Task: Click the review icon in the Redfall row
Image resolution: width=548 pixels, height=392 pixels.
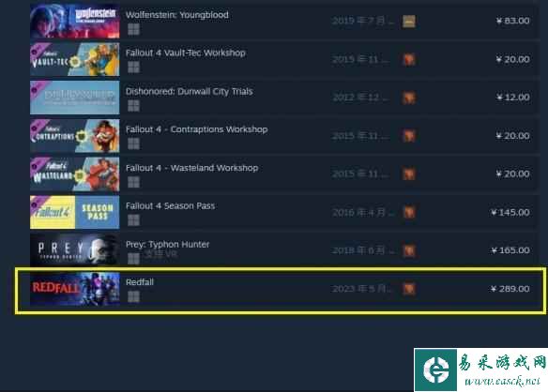Action: click(x=409, y=289)
